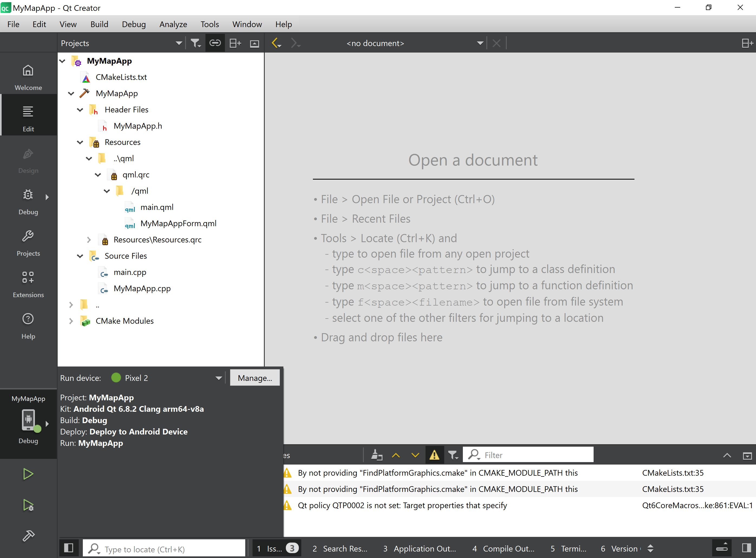Select MyMapAppForm.qml in project tree
The image size is (756, 558).
click(178, 223)
